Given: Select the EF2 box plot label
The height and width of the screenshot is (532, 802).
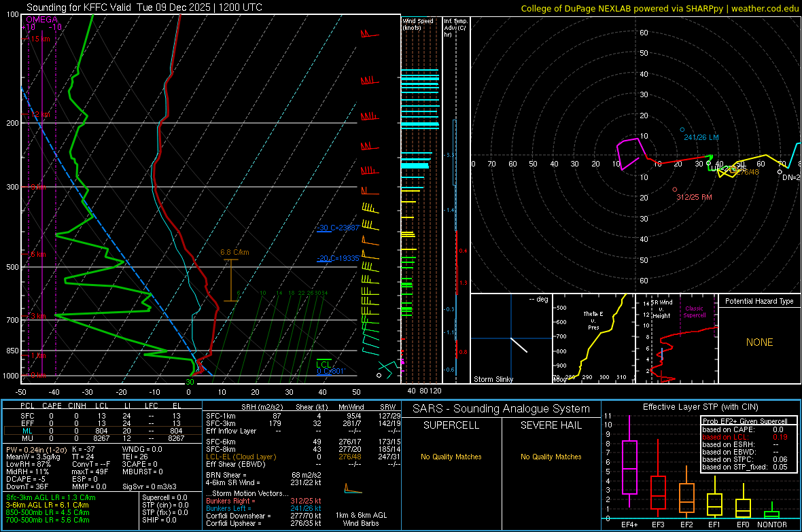Looking at the screenshot, I should coord(686,525).
